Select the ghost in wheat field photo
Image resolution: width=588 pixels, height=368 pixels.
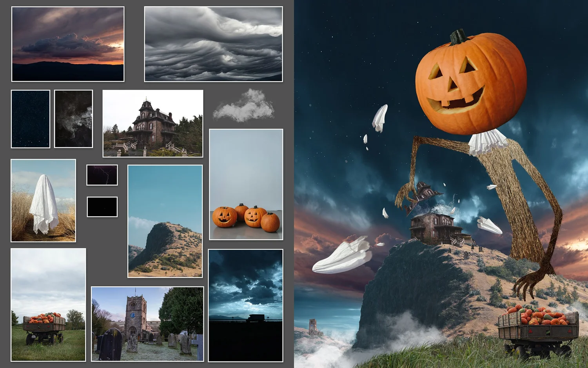pyautogui.click(x=43, y=200)
